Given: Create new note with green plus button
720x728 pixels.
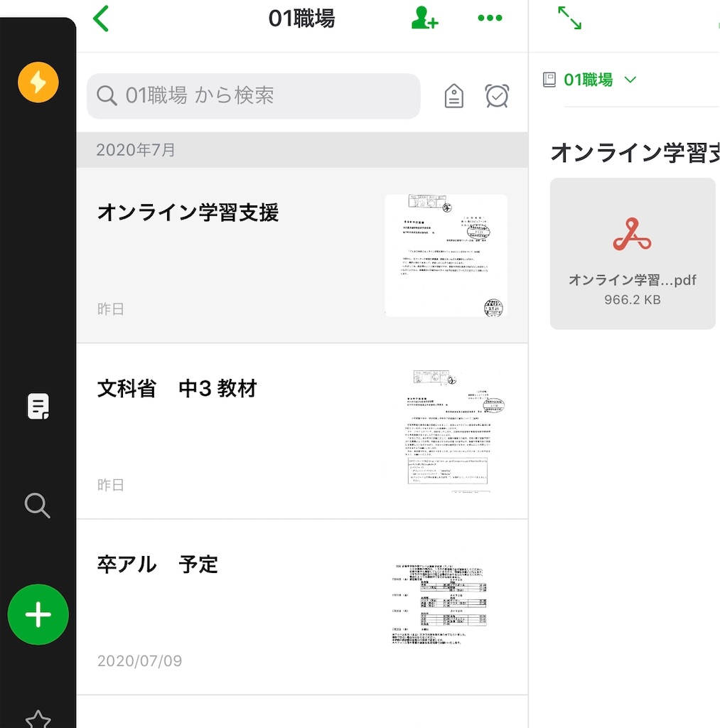Looking at the screenshot, I should point(38,614).
